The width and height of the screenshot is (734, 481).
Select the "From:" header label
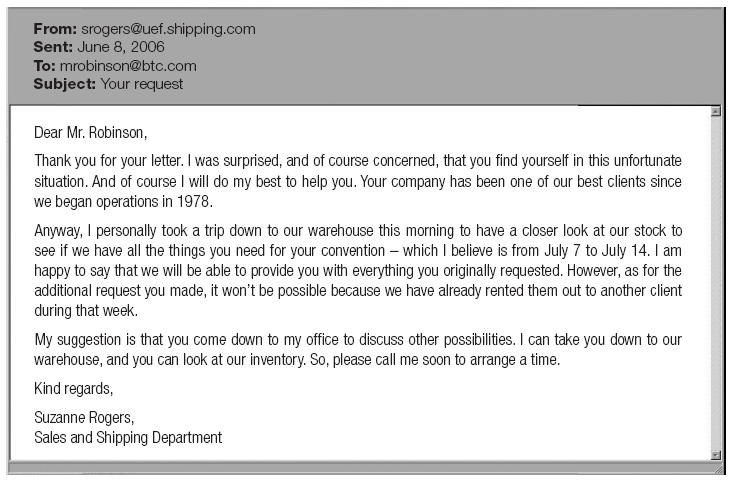pos(54,29)
